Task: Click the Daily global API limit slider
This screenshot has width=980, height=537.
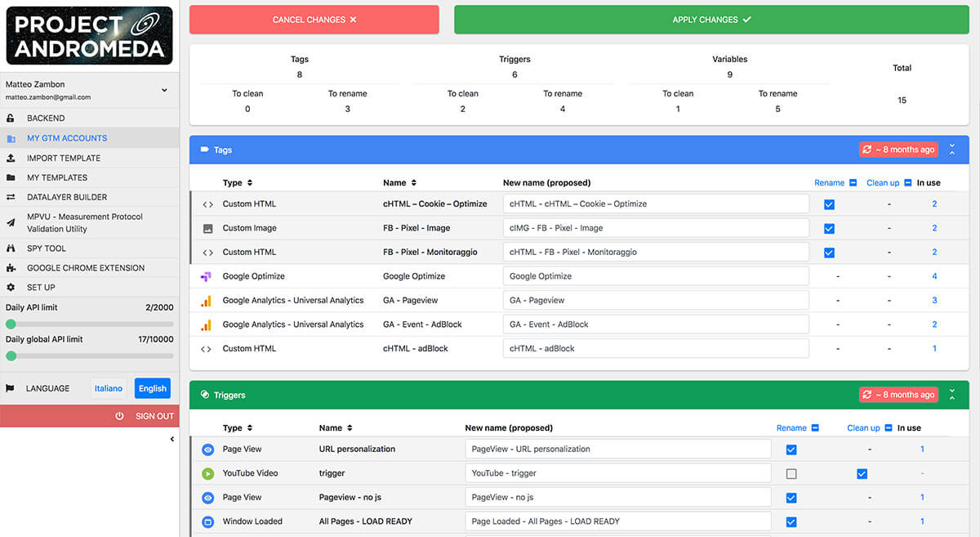Action: [x=89, y=356]
